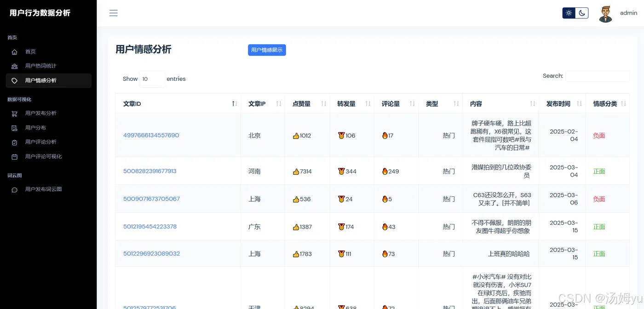This screenshot has height=309, width=644.
Task: Click tag icon beside 用户情感分析
Action: click(15, 80)
